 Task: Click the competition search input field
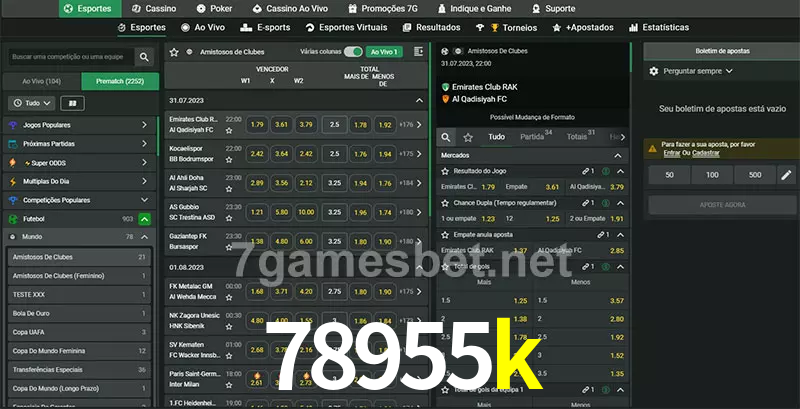(x=68, y=58)
